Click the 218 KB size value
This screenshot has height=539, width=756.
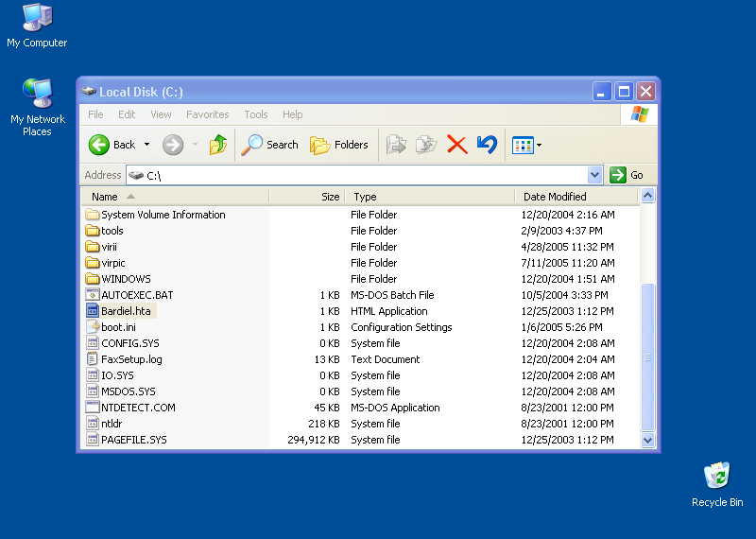(324, 424)
